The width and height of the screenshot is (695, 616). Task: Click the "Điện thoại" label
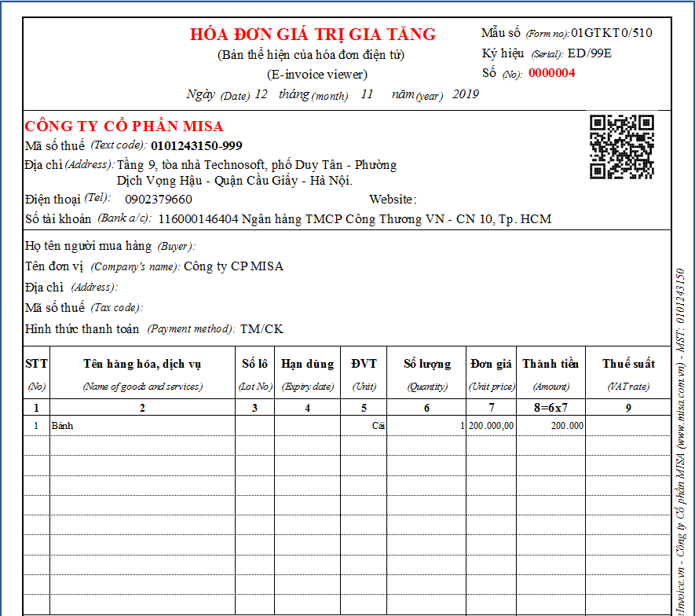53,200
